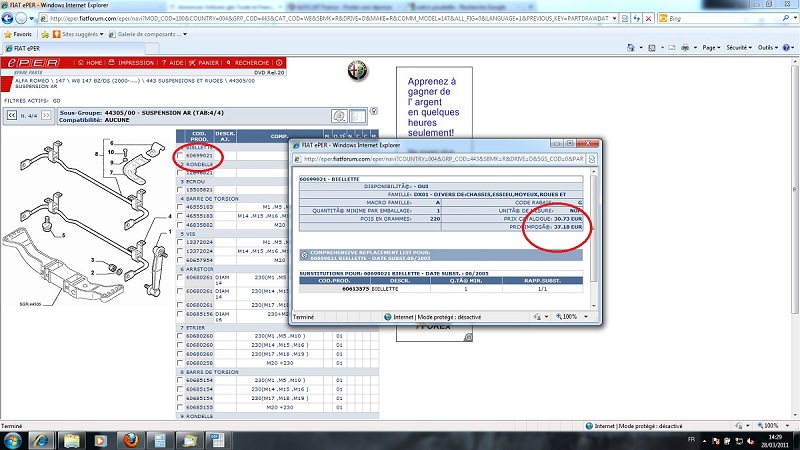The image size is (800, 450).
Task: Check the box for ecrou 15505821
Action: [x=180, y=190]
